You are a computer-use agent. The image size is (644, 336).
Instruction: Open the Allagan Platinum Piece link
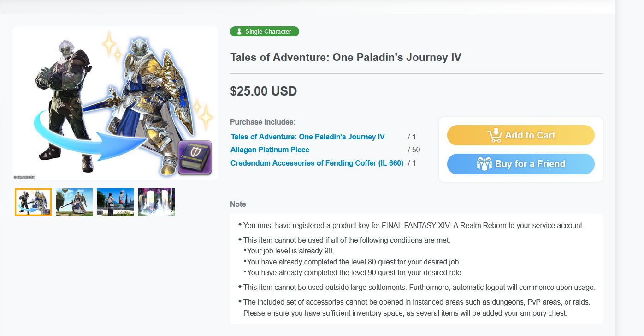(270, 150)
